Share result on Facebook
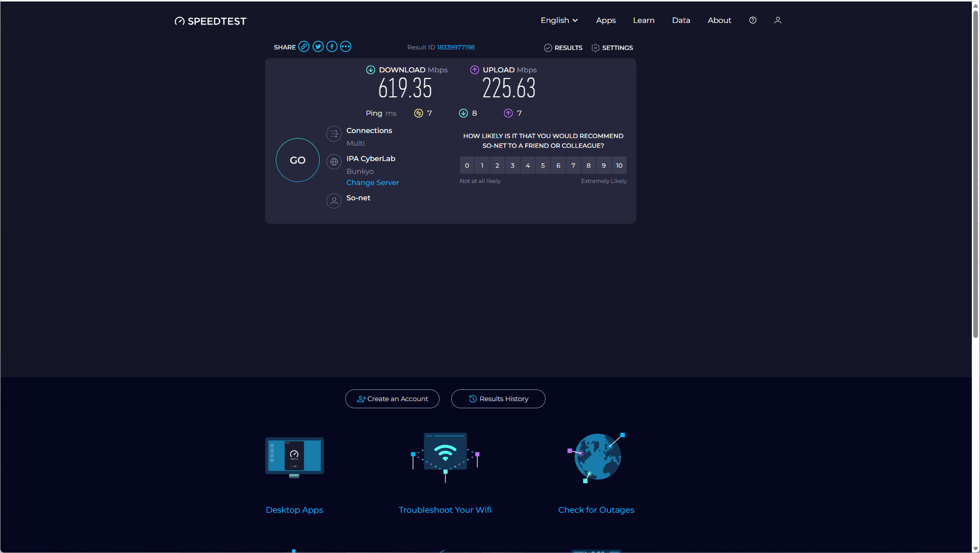Screen dimensions: 980x553 pyautogui.click(x=332, y=47)
